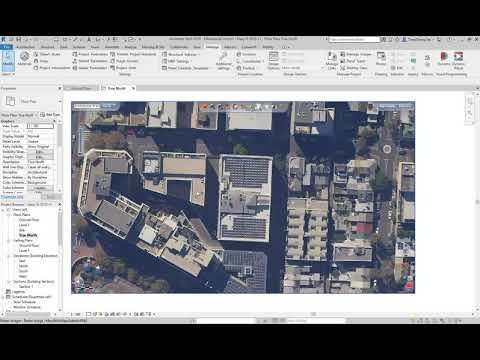Open MEP Settings dropdown
This screenshot has height=360, width=480.
point(177,61)
